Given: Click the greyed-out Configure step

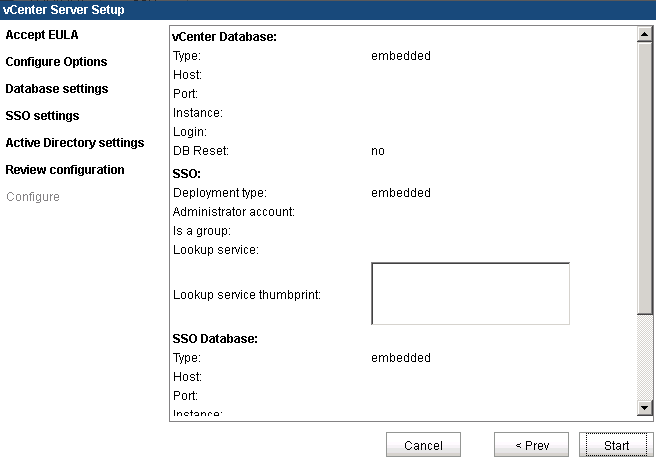Looking at the screenshot, I should [x=33, y=197].
